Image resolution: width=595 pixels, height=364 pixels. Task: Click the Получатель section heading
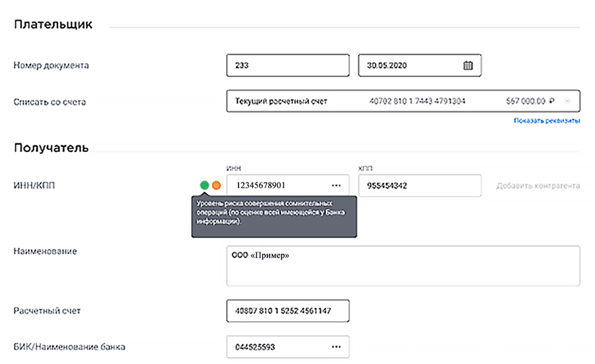click(51, 147)
